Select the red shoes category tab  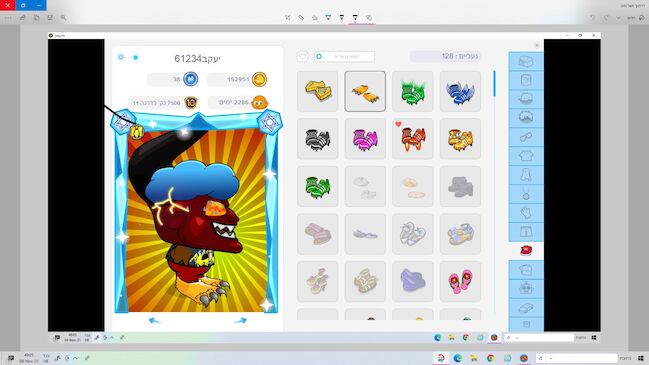pyautogui.click(x=526, y=251)
